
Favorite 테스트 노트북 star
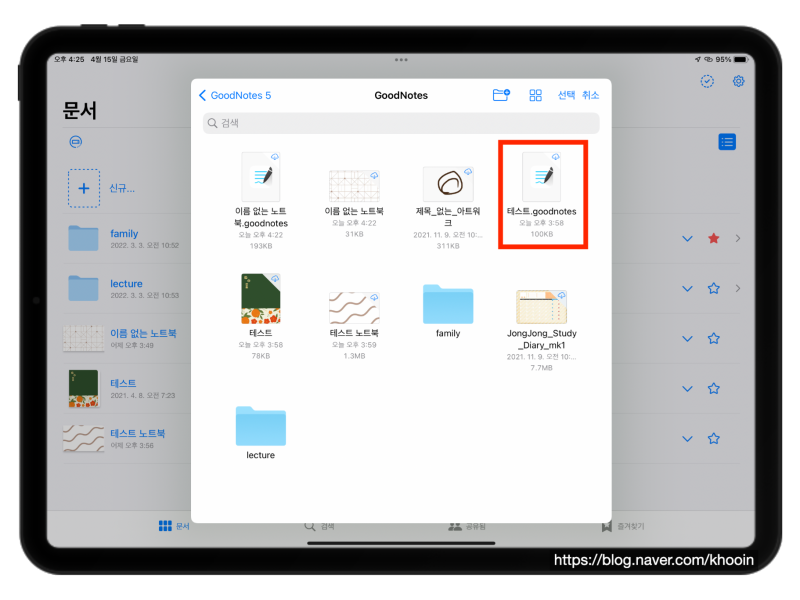[714, 438]
